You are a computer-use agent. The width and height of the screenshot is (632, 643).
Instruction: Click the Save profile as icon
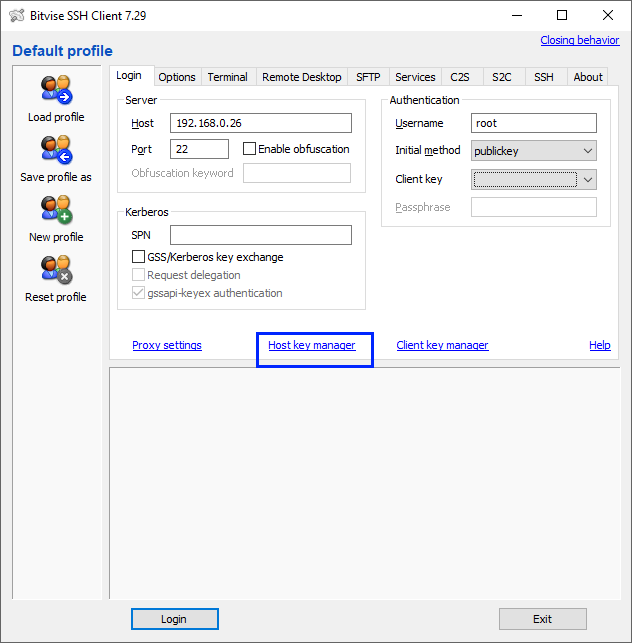click(56, 149)
